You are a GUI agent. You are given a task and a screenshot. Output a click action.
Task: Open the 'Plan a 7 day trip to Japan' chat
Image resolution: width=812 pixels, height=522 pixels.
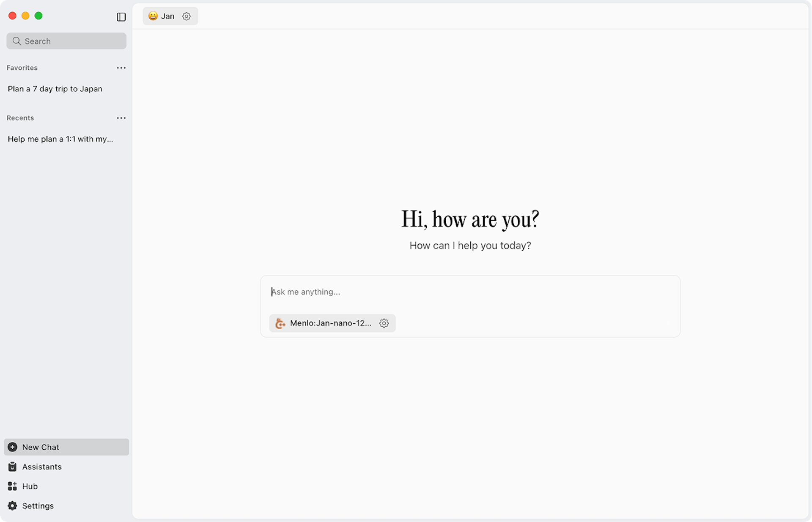click(x=55, y=89)
